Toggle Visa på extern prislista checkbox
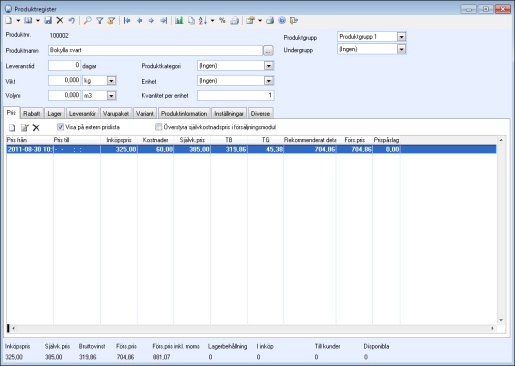Image resolution: width=515 pixels, height=366 pixels. coord(60,127)
